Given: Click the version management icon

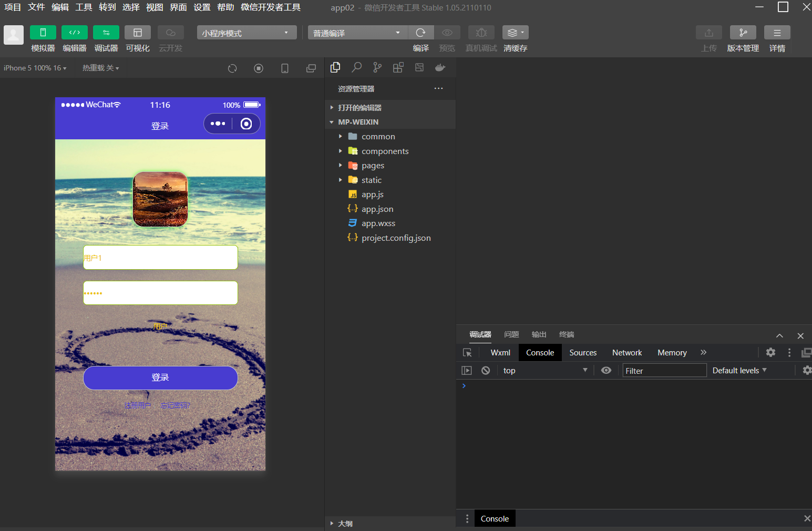Looking at the screenshot, I should (743, 33).
